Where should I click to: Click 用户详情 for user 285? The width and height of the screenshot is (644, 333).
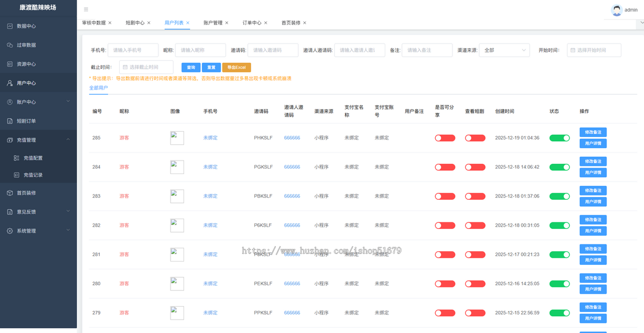coord(593,143)
